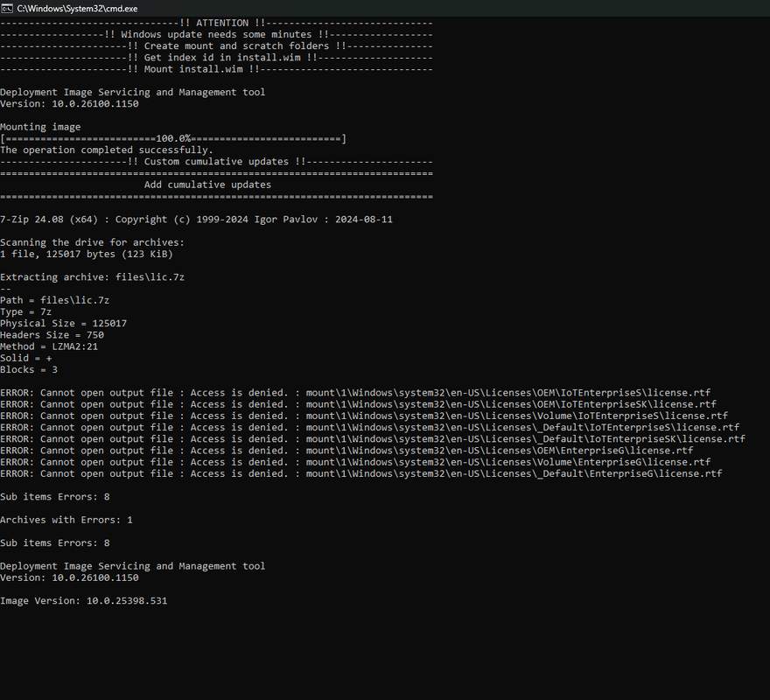This screenshot has width=770, height=700.
Task: Click error line for OEM\IoTEnterpriseSK\license.rtf
Action: (359, 404)
